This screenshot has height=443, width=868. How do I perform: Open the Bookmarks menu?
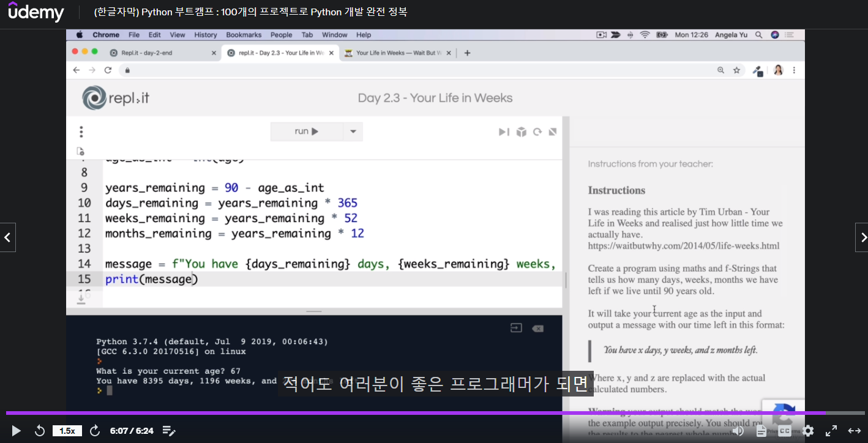(244, 35)
